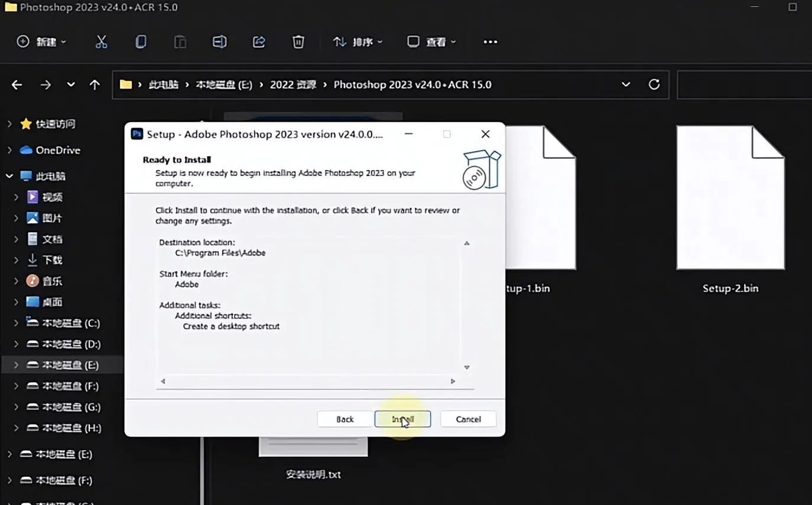Viewport: 812px width, 505px height.
Task: Select 快速访问 in the navigation pane
Action: 56,124
